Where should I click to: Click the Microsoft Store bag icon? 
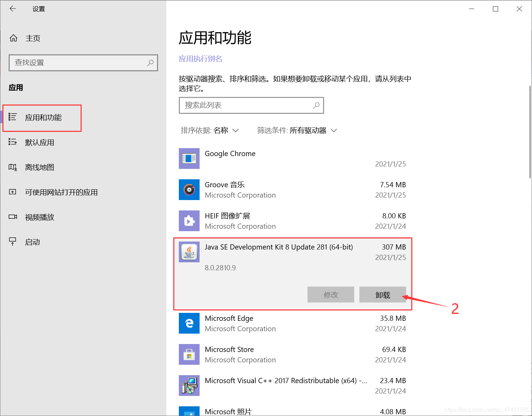point(189,354)
